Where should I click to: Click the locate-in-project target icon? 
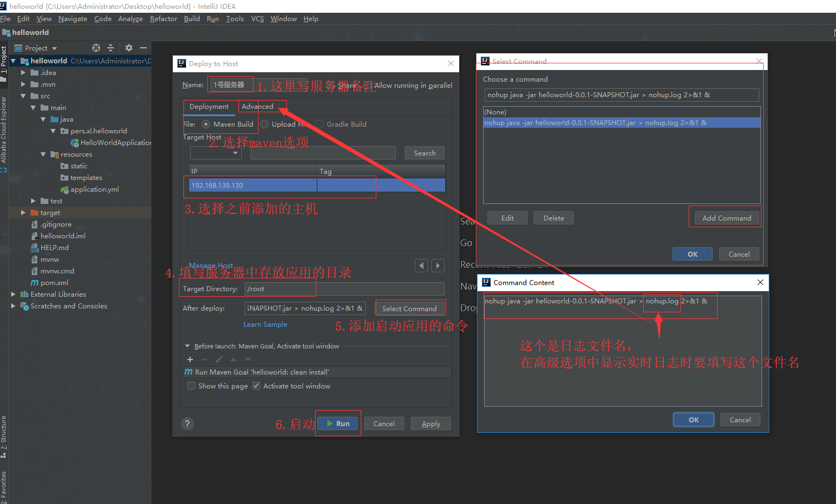(96, 48)
